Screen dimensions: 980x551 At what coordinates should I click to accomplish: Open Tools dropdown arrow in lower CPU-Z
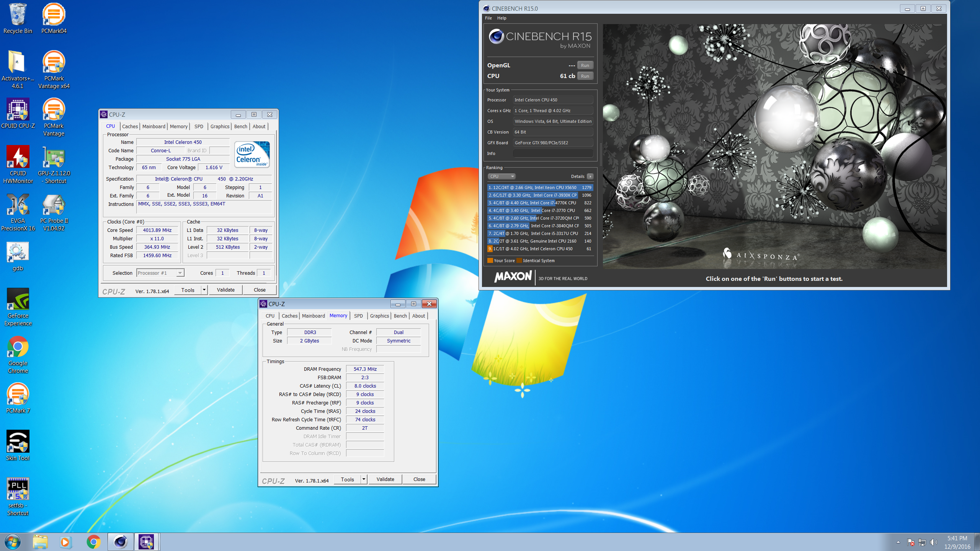click(x=364, y=479)
